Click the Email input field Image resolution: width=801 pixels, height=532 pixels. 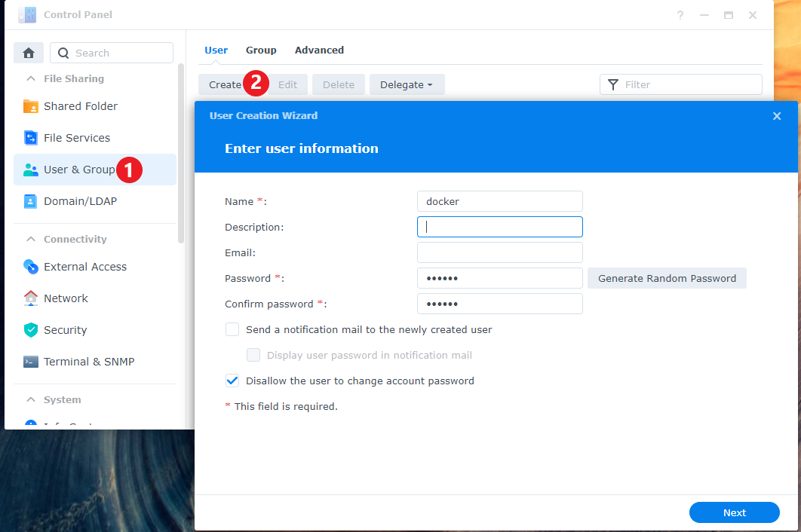point(499,252)
